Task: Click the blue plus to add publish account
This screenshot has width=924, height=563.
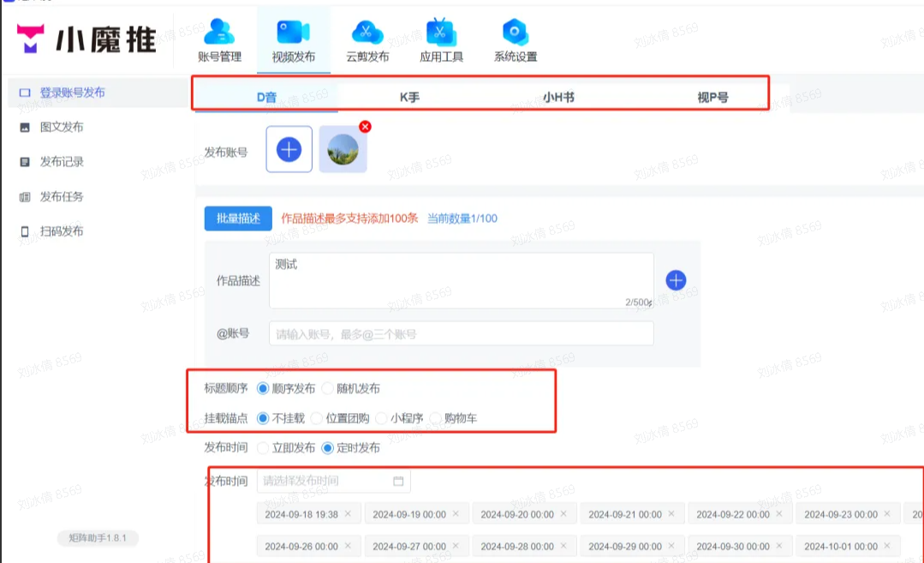Action: pyautogui.click(x=289, y=150)
